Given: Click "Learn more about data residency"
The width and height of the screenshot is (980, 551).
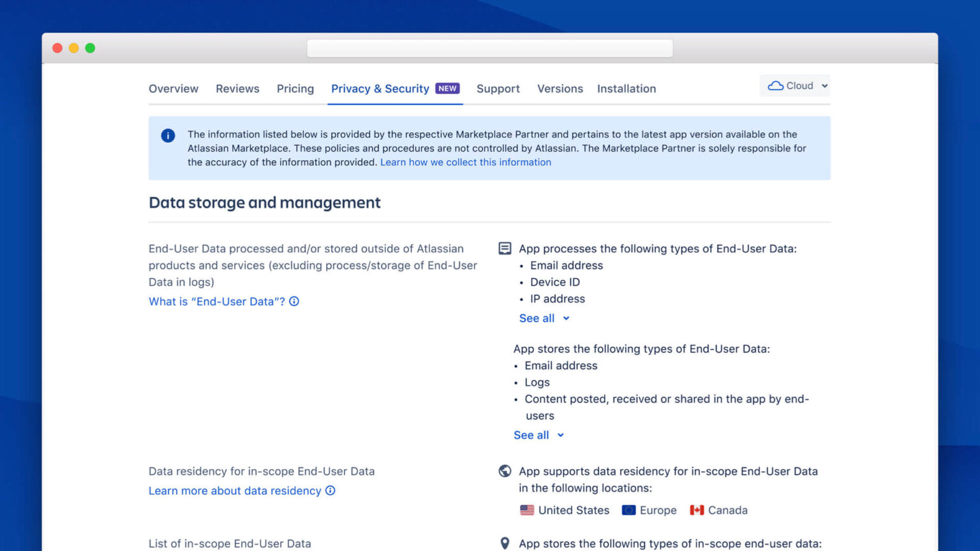Looking at the screenshot, I should (x=235, y=490).
